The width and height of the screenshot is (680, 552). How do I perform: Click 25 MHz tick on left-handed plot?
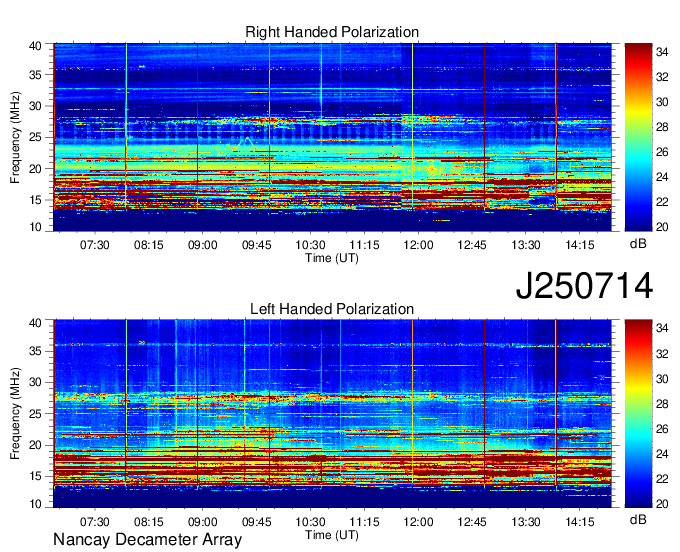(x=35, y=414)
